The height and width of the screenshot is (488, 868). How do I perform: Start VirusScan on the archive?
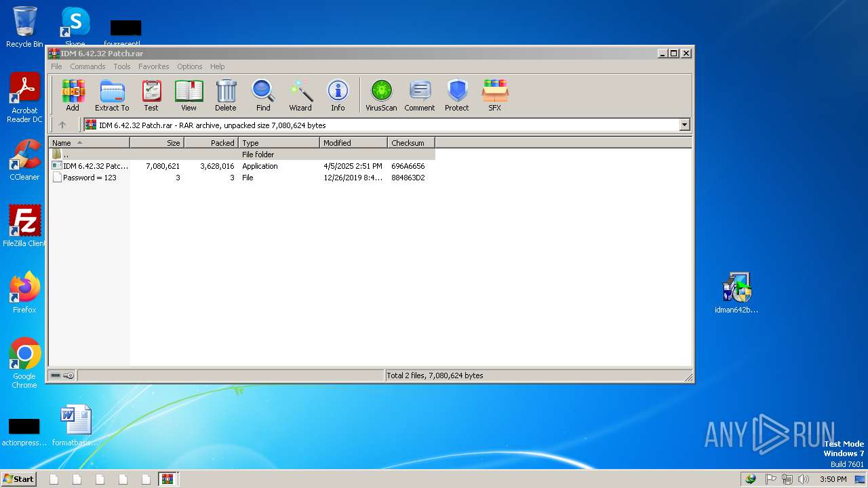381,95
